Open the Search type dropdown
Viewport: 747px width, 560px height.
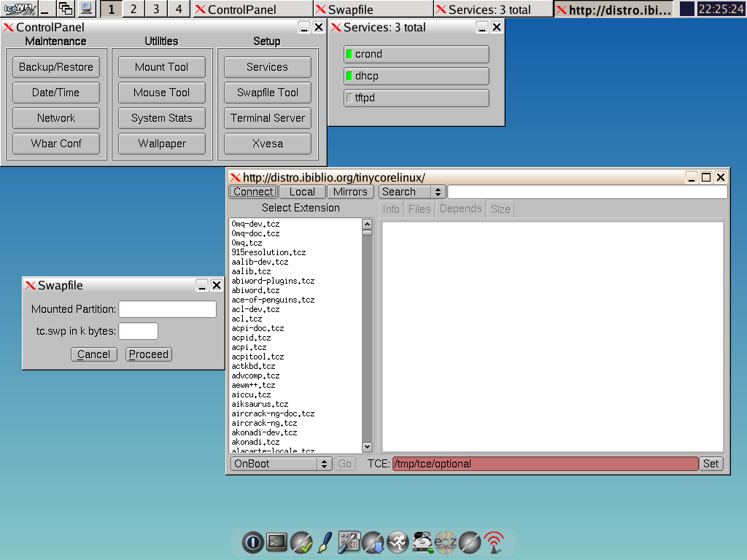pyautogui.click(x=412, y=192)
